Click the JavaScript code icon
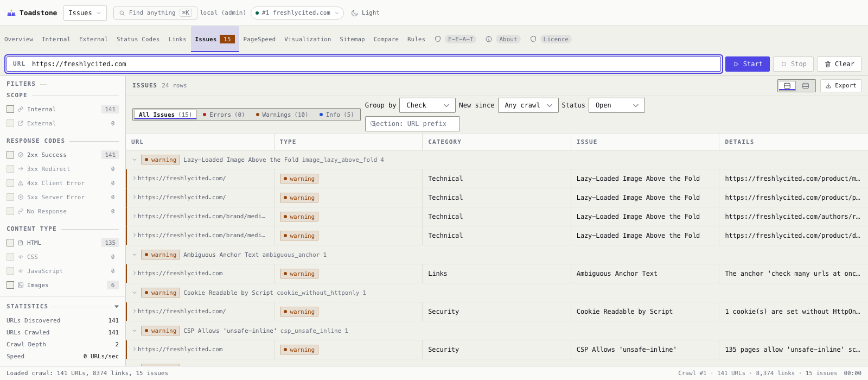 click(21, 271)
